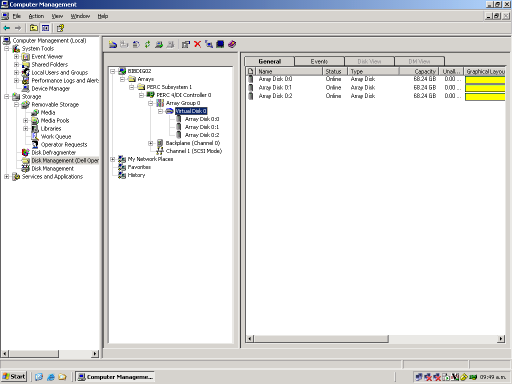Viewport: 512px width, 384px height.
Task: Click the grey Forward arrow in toolbar
Action: tap(18, 28)
